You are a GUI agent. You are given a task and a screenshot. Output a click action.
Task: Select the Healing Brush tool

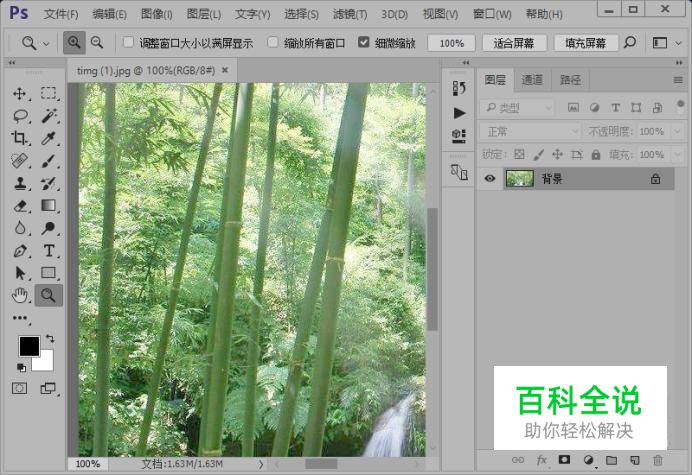tap(19, 161)
